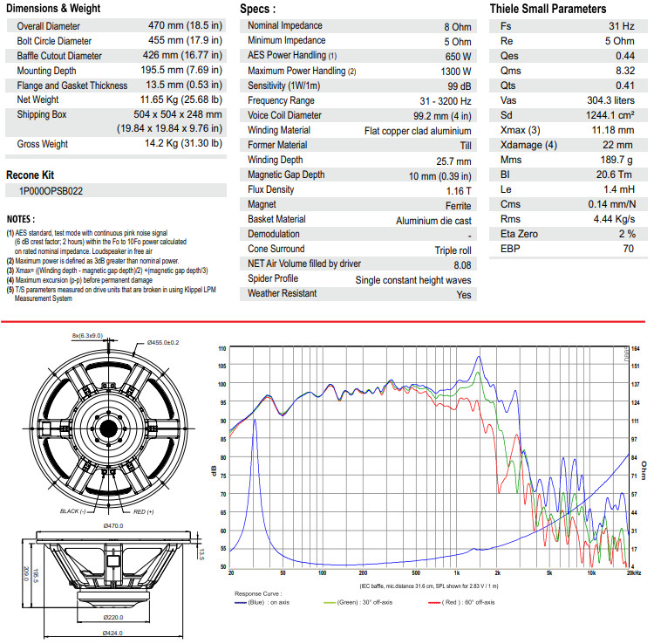The height and width of the screenshot is (644, 654).
Task: Click the Gross Weight value 14.2 Kg
Action: [183, 144]
